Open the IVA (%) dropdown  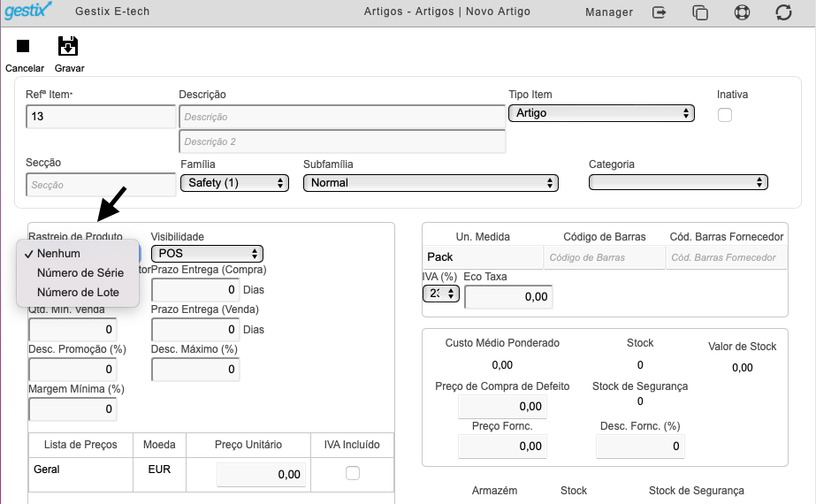click(441, 294)
